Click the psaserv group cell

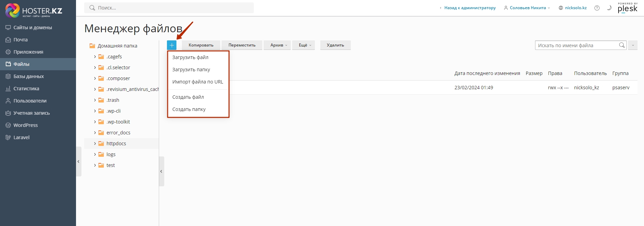621,88
